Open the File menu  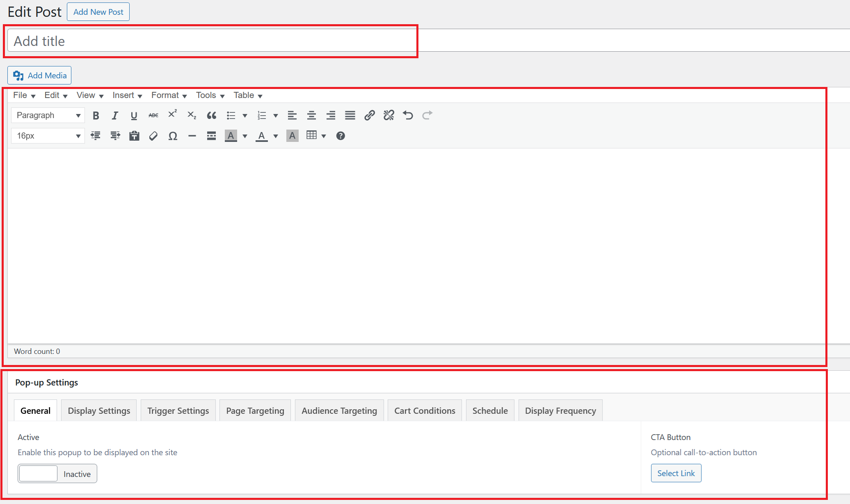pyautogui.click(x=24, y=96)
